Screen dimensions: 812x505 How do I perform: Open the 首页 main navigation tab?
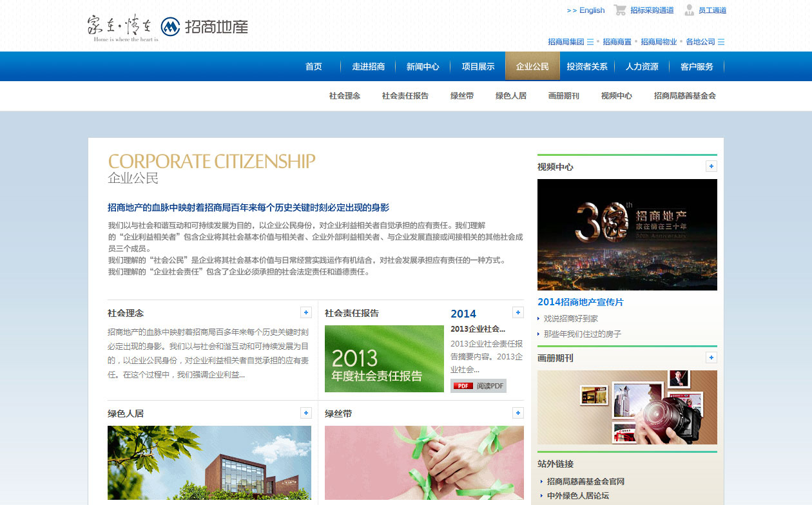(314, 66)
